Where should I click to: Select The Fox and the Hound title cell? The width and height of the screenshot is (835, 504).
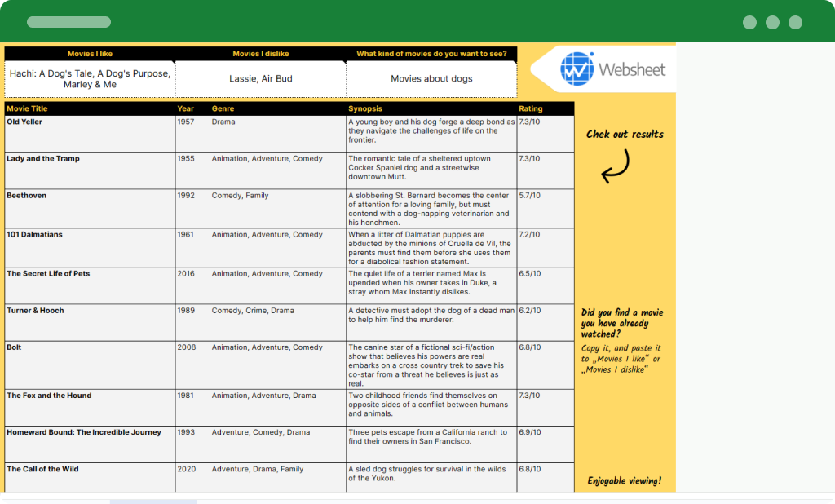pyautogui.click(x=90, y=408)
